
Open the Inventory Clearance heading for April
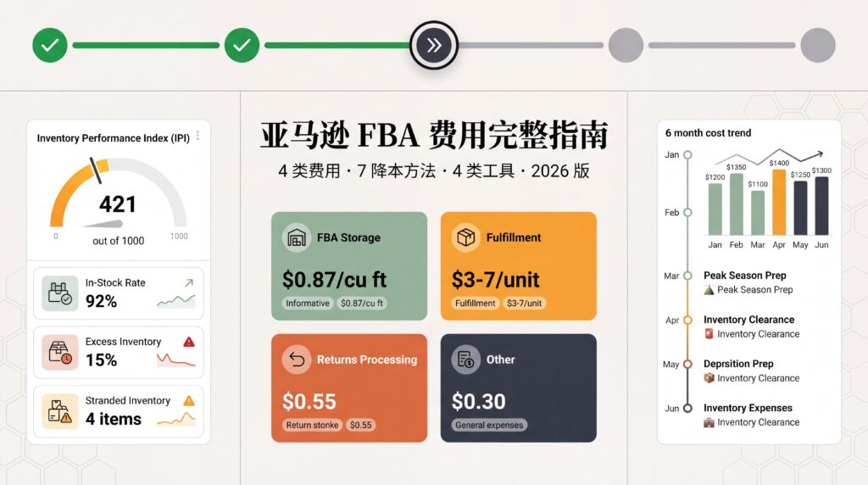(748, 320)
